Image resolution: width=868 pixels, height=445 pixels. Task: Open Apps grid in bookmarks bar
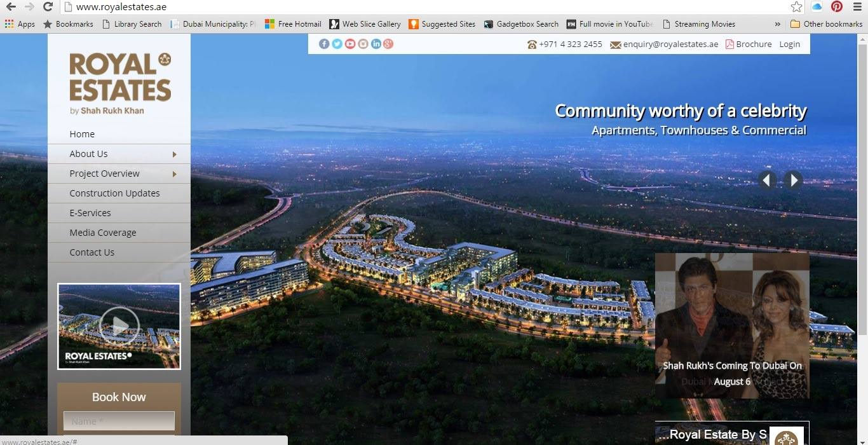tap(20, 24)
